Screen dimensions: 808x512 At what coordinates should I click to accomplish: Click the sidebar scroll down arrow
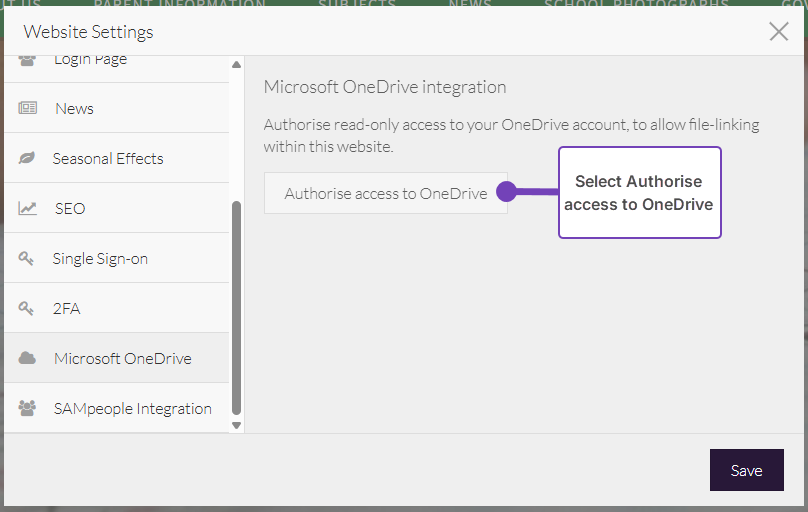(236, 425)
